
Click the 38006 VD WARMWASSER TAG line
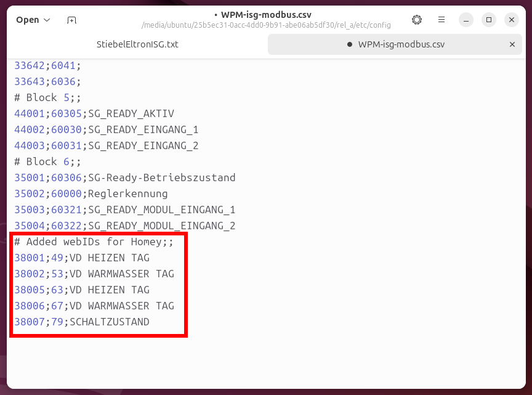coord(121,306)
